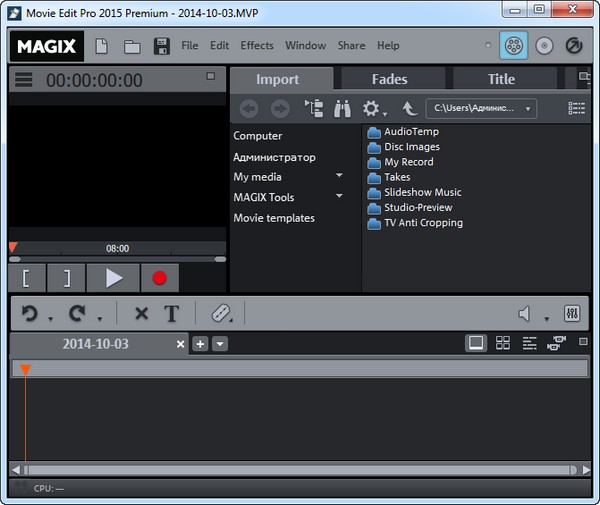Click the Undo arrow icon
This screenshot has width=600, height=505.
tap(30, 314)
